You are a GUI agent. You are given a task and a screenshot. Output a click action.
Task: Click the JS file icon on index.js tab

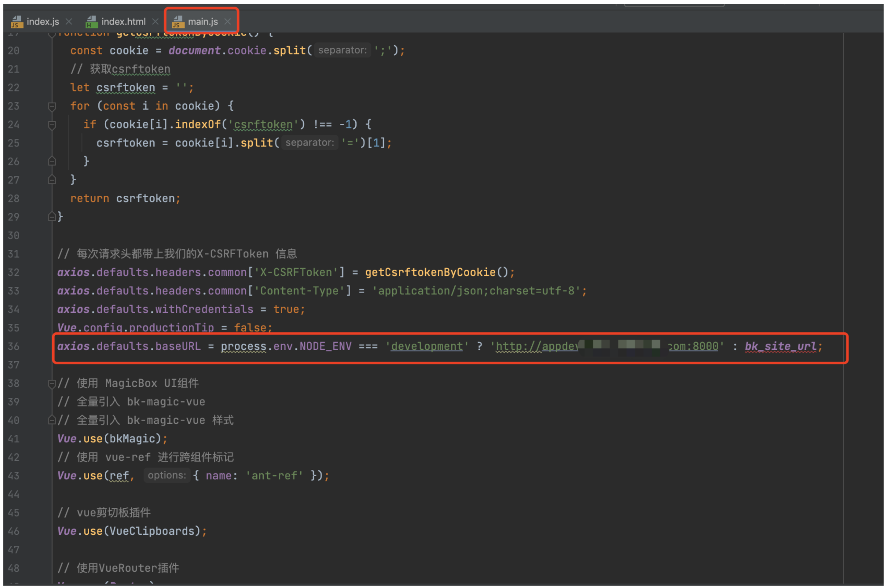click(17, 21)
